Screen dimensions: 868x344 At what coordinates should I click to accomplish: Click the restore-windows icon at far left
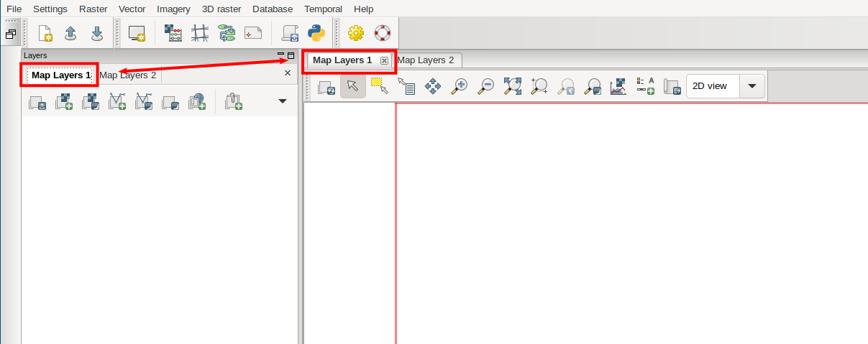click(x=11, y=34)
